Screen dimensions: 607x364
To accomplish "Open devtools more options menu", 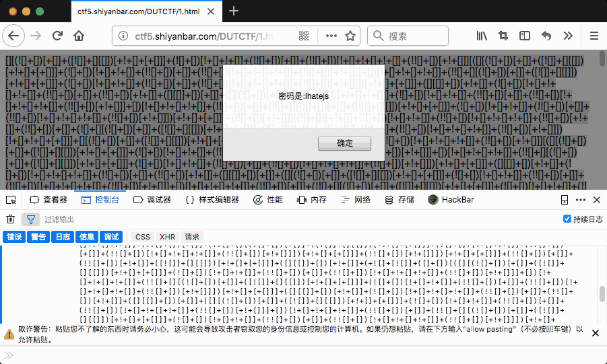I will (581, 200).
